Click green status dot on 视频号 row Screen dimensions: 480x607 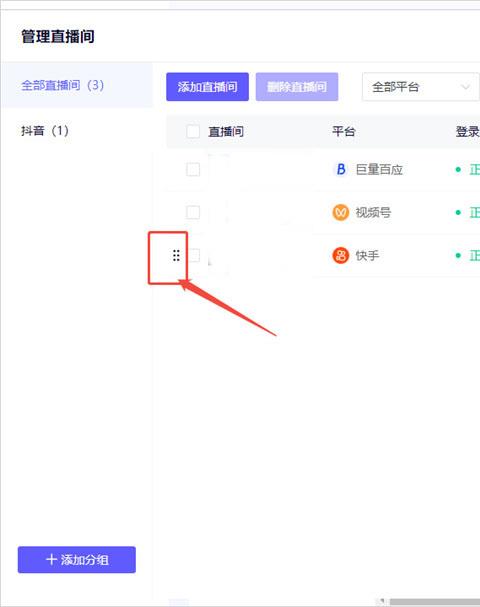[x=458, y=212]
